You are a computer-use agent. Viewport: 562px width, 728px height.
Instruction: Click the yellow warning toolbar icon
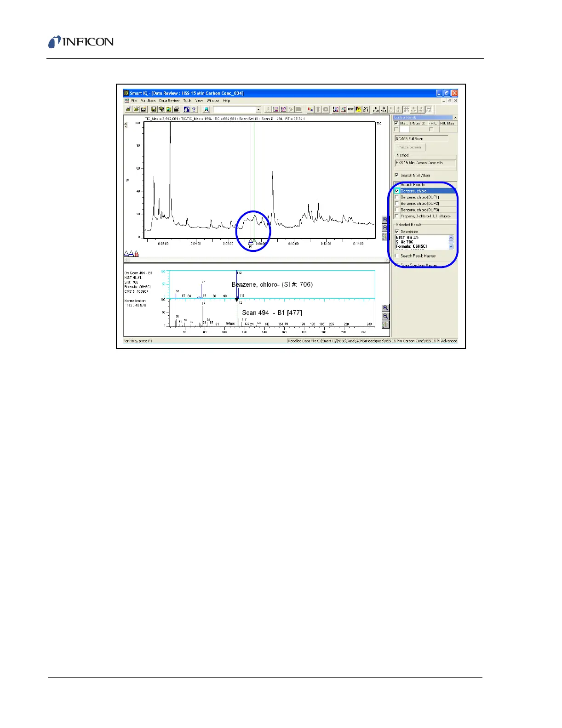[357, 109]
